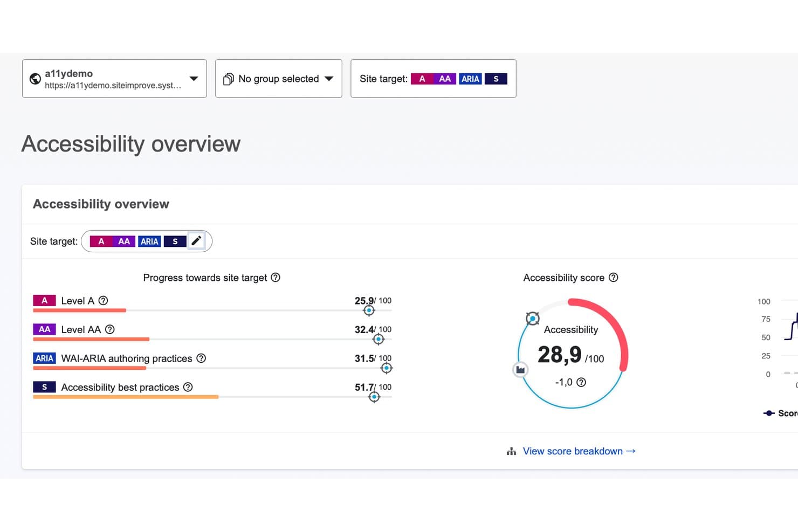Open help for Progress towards site target
Screen dimensions: 798x532
pos(276,278)
